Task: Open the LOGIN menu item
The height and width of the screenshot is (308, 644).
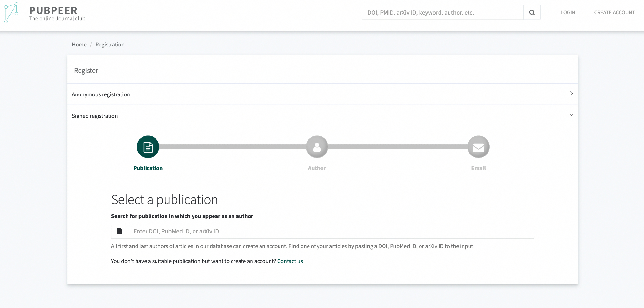Action: click(x=568, y=13)
